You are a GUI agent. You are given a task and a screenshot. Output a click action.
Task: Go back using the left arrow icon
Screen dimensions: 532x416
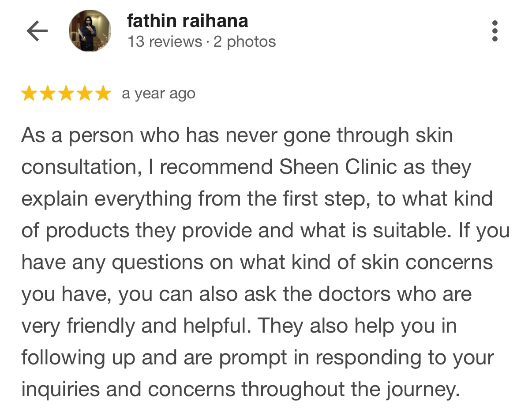(x=37, y=31)
